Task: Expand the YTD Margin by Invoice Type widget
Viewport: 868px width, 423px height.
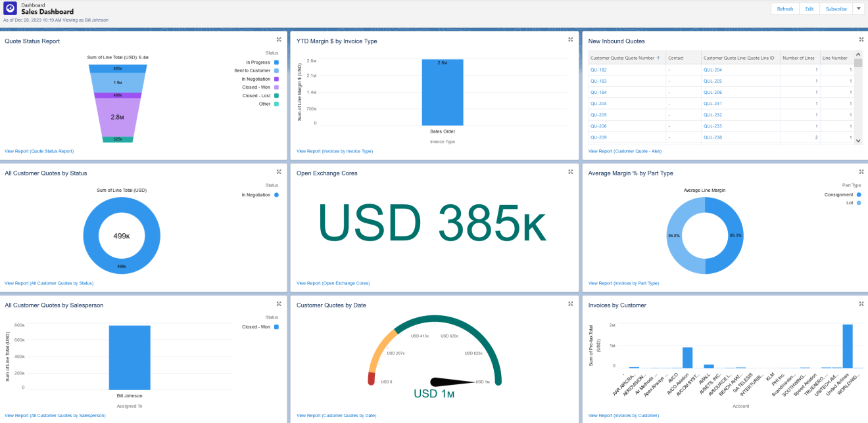Action: point(569,39)
